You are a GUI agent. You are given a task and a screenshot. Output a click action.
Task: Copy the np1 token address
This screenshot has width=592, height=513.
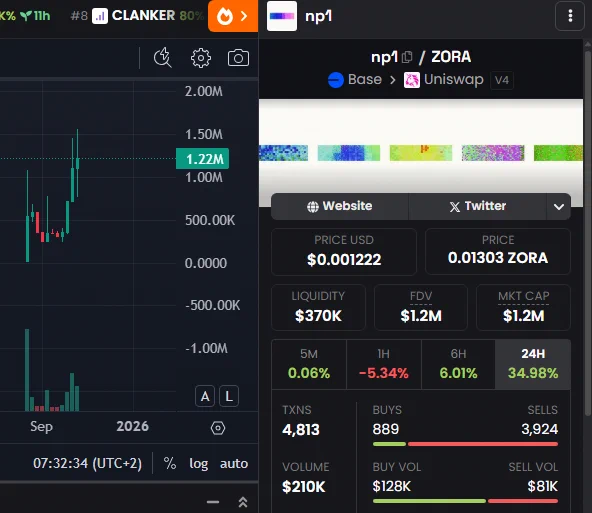pyautogui.click(x=407, y=57)
